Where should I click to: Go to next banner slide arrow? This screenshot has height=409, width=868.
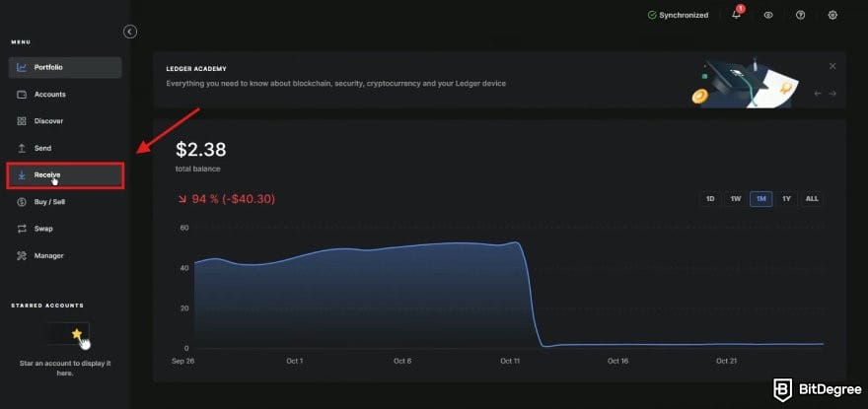[x=832, y=94]
